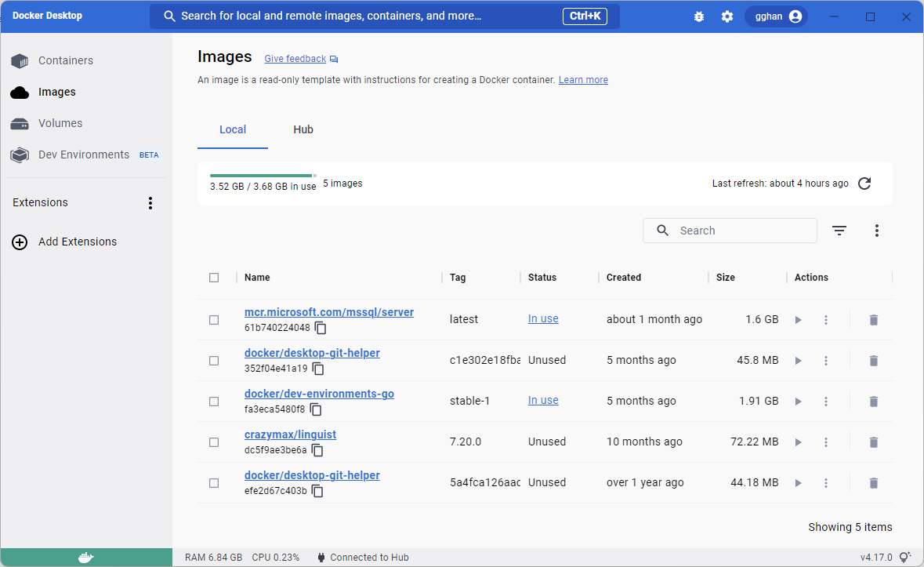Screen dimensions: 924x567
Task: Copy image ID 61b740224048
Action: [321, 328]
